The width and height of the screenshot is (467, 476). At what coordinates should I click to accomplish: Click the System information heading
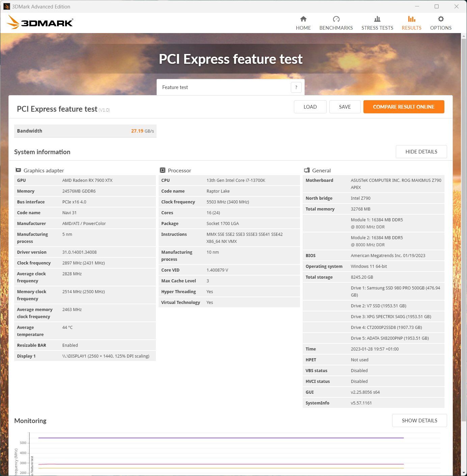click(42, 152)
